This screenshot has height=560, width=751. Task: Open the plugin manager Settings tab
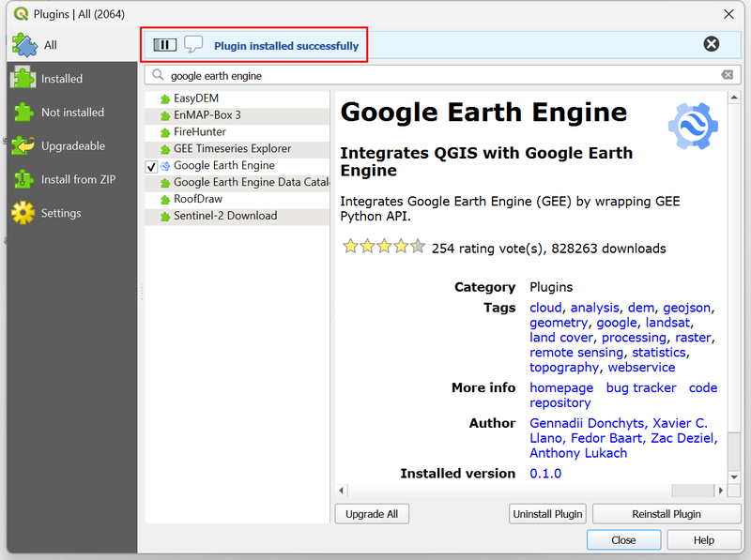[x=72, y=213]
